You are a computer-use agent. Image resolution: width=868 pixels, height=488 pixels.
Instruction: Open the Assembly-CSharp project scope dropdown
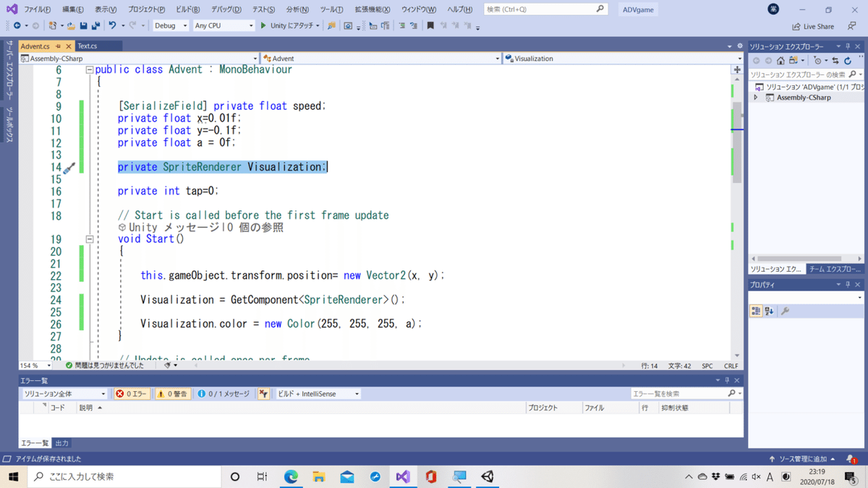tap(139, 59)
